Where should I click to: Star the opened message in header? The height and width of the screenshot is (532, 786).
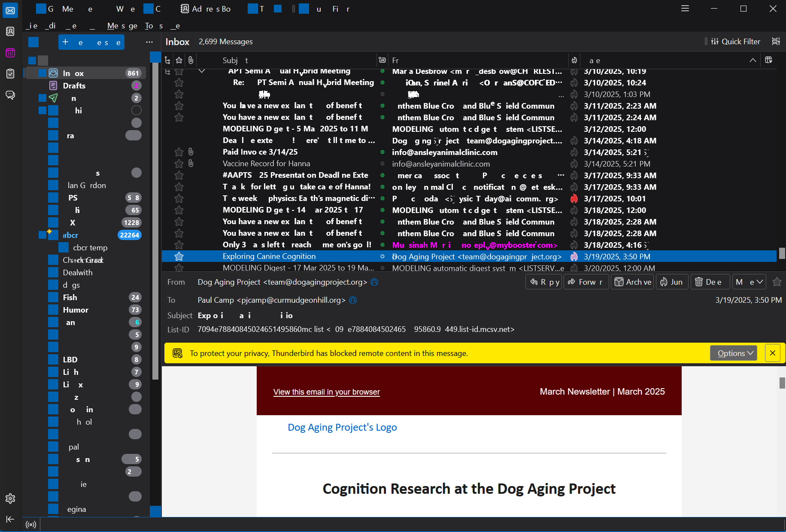coord(777,282)
